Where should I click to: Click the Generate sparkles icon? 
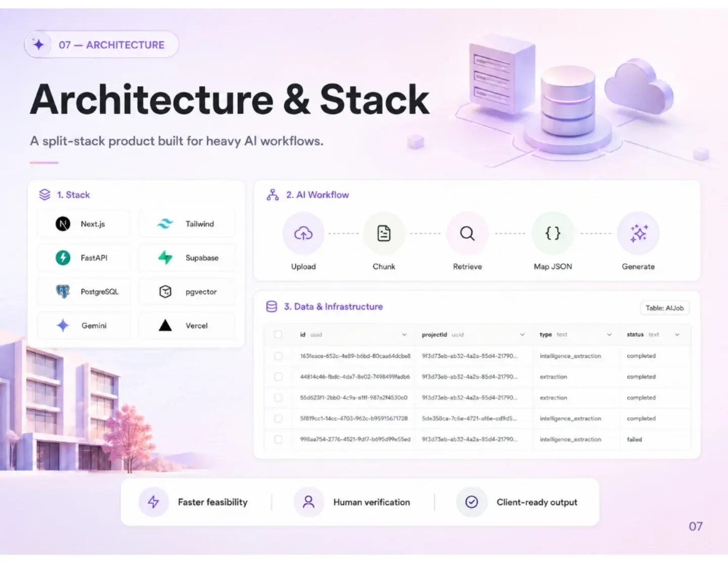(639, 233)
